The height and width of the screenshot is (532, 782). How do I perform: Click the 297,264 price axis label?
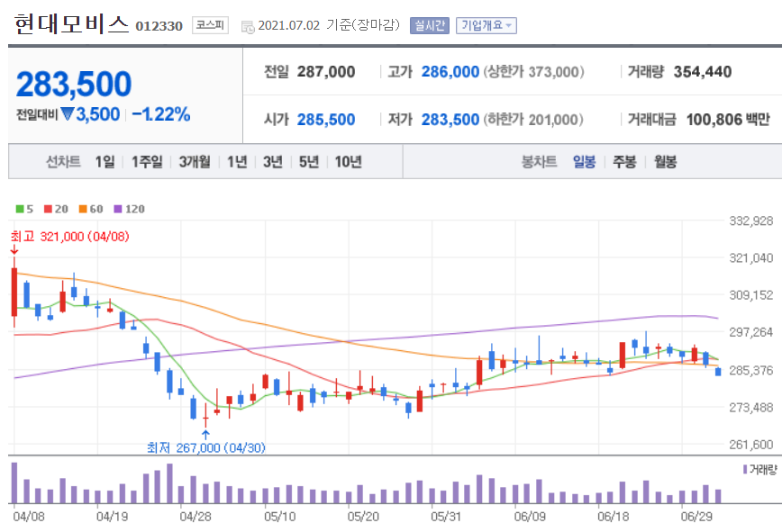pos(751,332)
